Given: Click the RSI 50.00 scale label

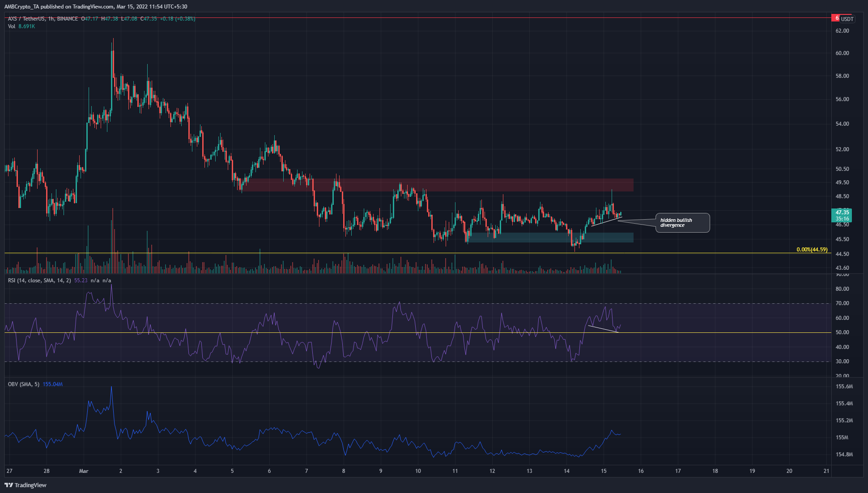Looking at the screenshot, I should [842, 332].
